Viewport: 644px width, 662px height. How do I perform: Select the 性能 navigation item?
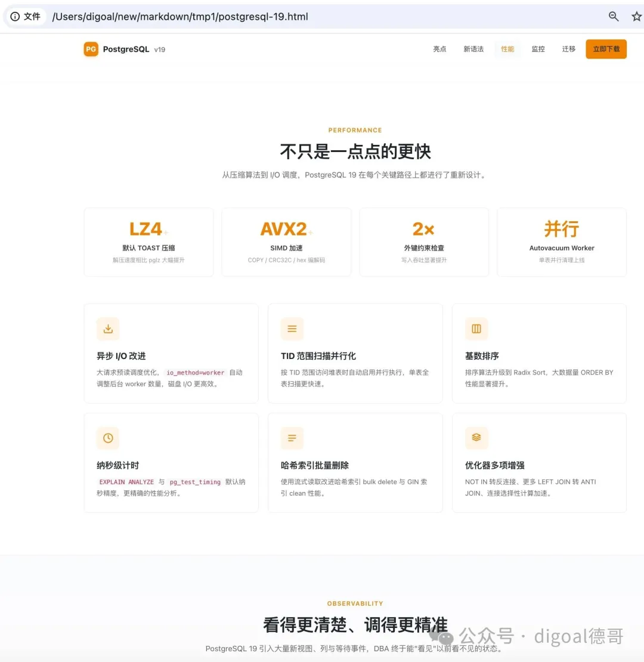507,49
